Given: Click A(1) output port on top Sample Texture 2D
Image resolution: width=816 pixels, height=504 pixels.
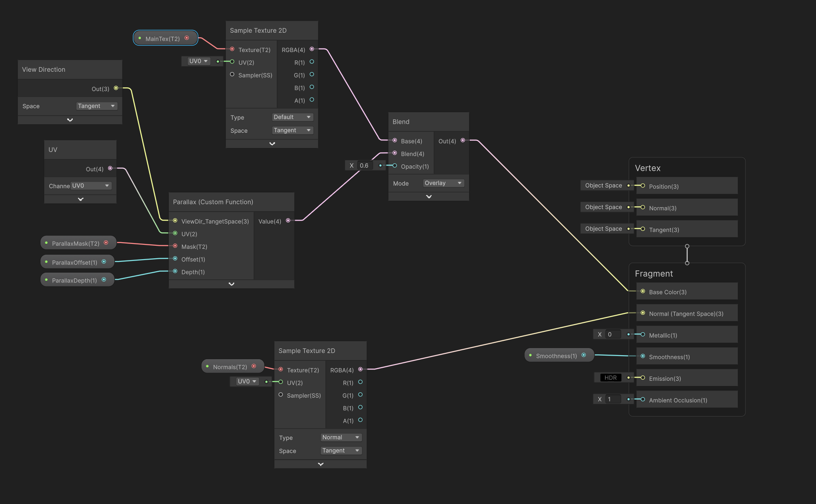Looking at the screenshot, I should [312, 100].
